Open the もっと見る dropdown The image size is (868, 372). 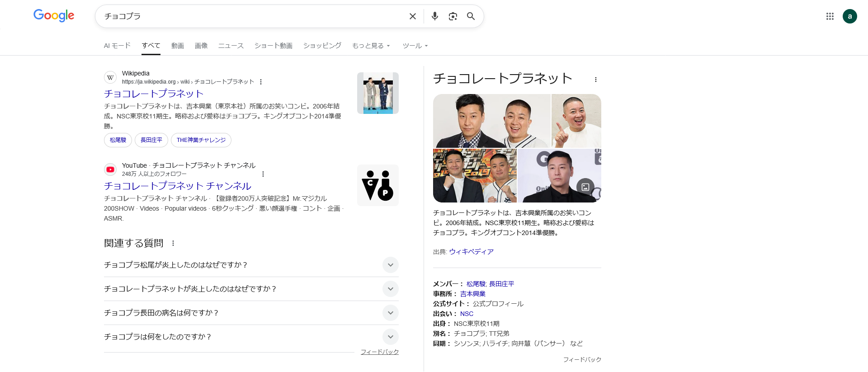371,46
